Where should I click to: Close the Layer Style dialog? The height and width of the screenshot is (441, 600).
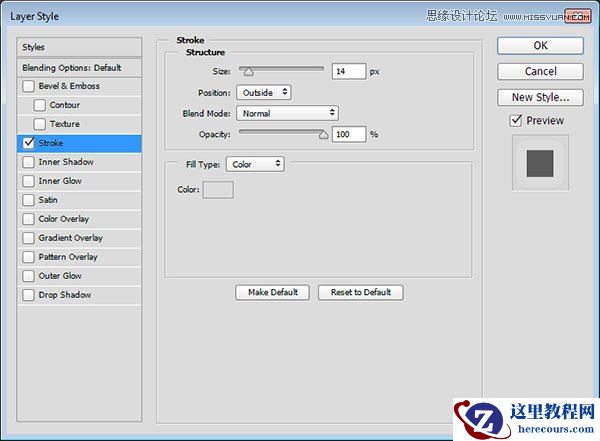578,16
